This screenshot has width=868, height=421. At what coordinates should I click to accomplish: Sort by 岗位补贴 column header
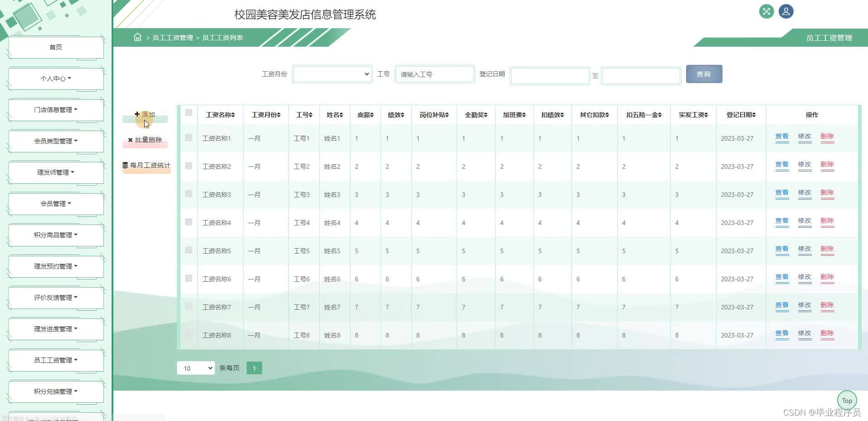[x=434, y=115]
